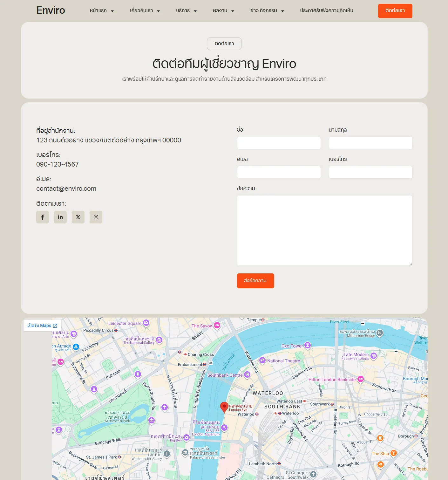Open the เกี่ยวกับเรา menu item
Viewport: 448px width, 480px height.
pos(141,10)
